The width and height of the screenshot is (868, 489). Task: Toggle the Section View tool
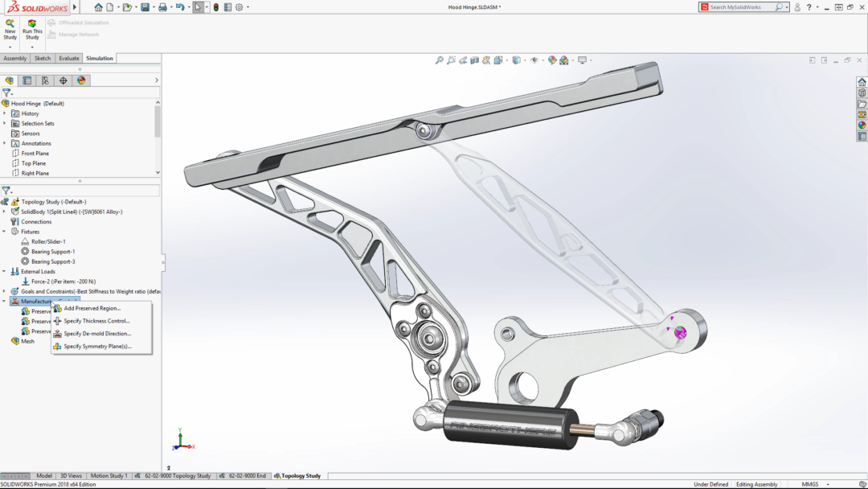[x=475, y=60]
